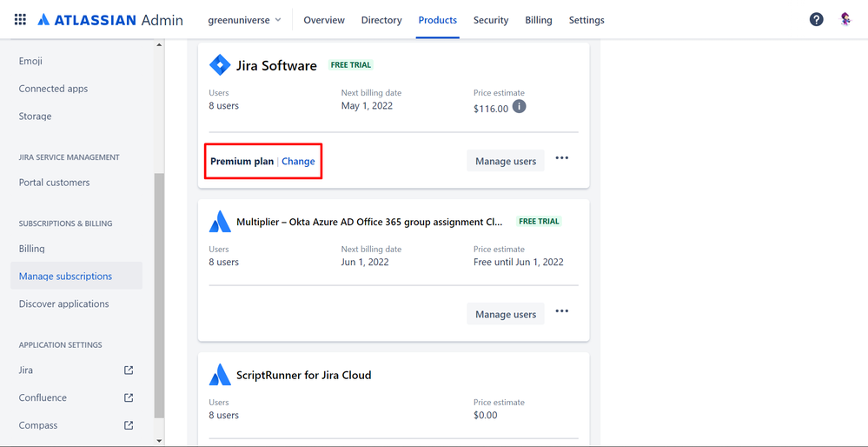Click the Jira Software title text
Screen dimensions: 868x447
(x=276, y=66)
